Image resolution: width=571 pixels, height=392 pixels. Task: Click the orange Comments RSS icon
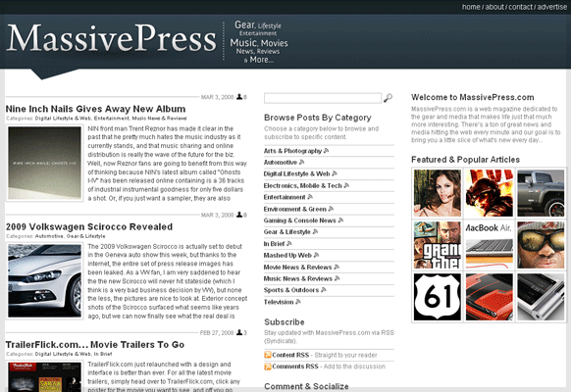tap(268, 367)
